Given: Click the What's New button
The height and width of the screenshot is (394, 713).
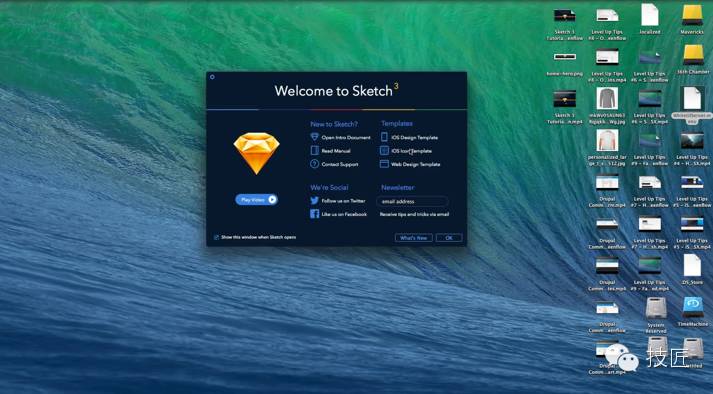Looking at the screenshot, I should [x=413, y=237].
